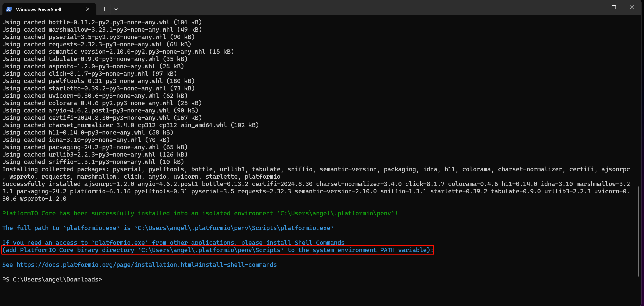Screen dimensions: 644x306
Task: Maximize the terminal window
Action: pyautogui.click(x=614, y=8)
